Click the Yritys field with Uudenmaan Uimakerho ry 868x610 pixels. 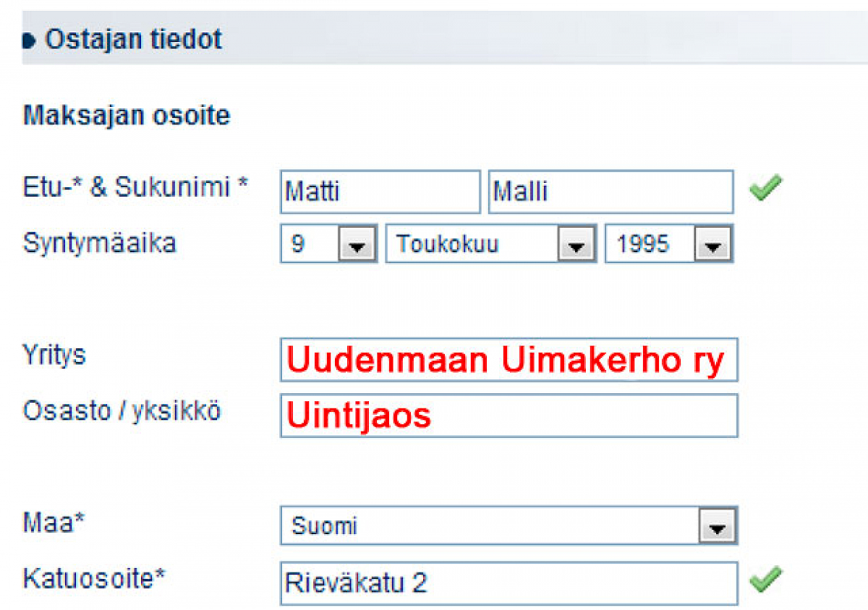(509, 359)
